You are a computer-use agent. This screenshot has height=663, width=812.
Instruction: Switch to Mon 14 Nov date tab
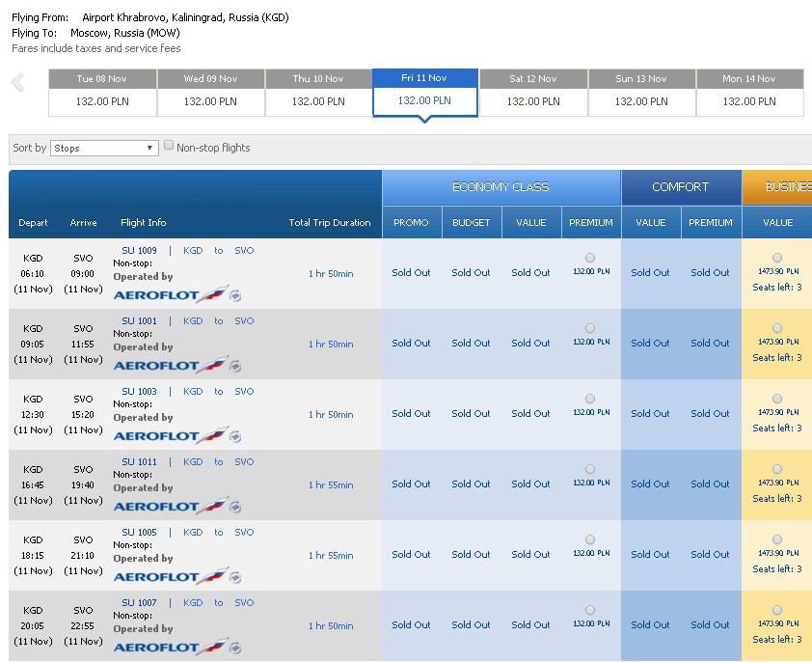(749, 93)
